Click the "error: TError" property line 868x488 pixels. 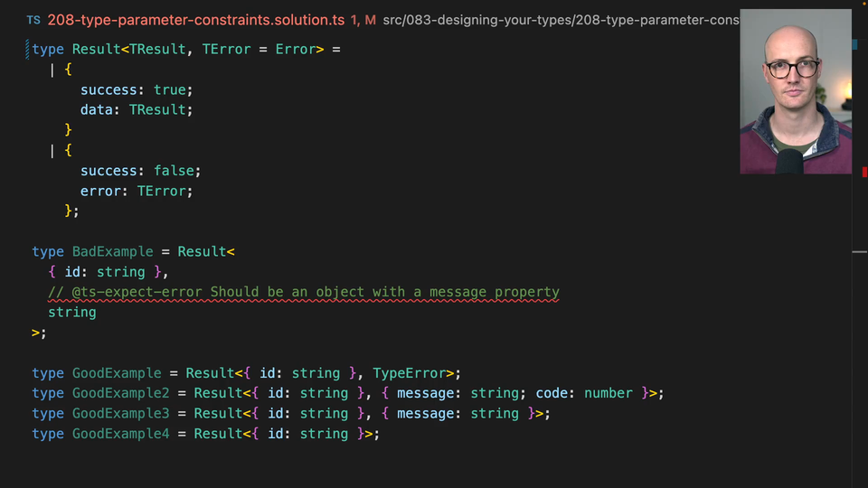click(x=137, y=191)
